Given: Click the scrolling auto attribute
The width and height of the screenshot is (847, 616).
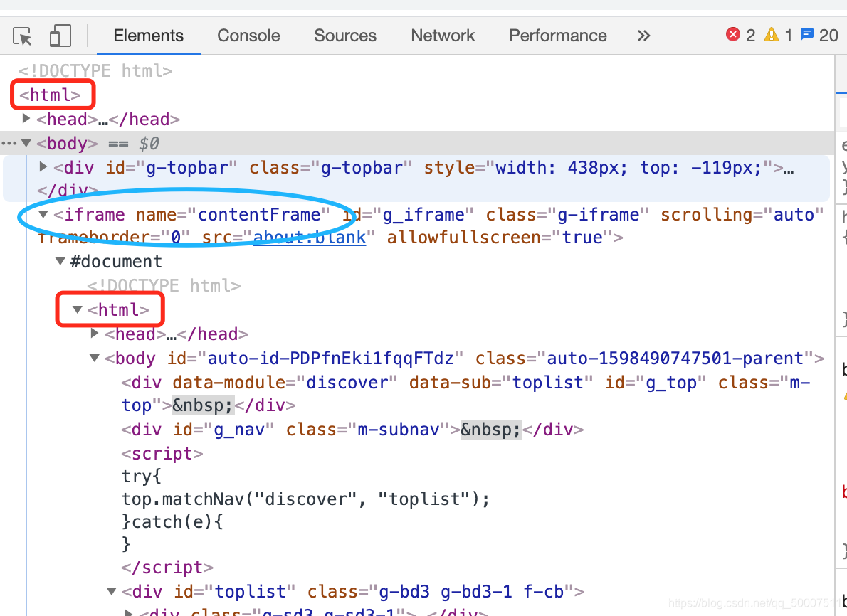Looking at the screenshot, I should pos(742,215).
